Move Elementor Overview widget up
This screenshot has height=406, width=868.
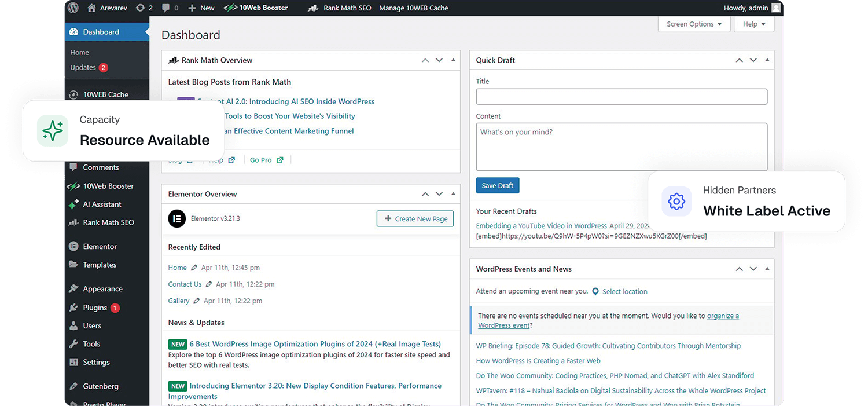pyautogui.click(x=425, y=194)
